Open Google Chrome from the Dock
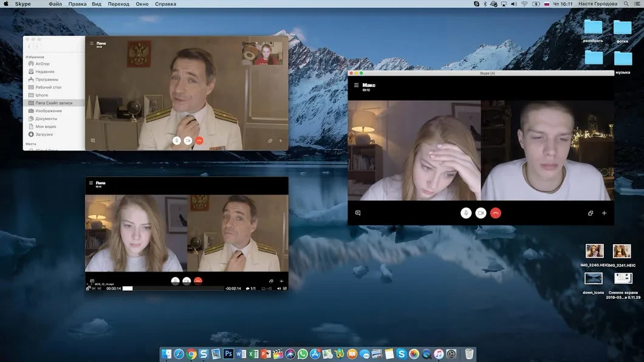Screen dimensions: 644x362 pyautogui.click(x=191, y=353)
